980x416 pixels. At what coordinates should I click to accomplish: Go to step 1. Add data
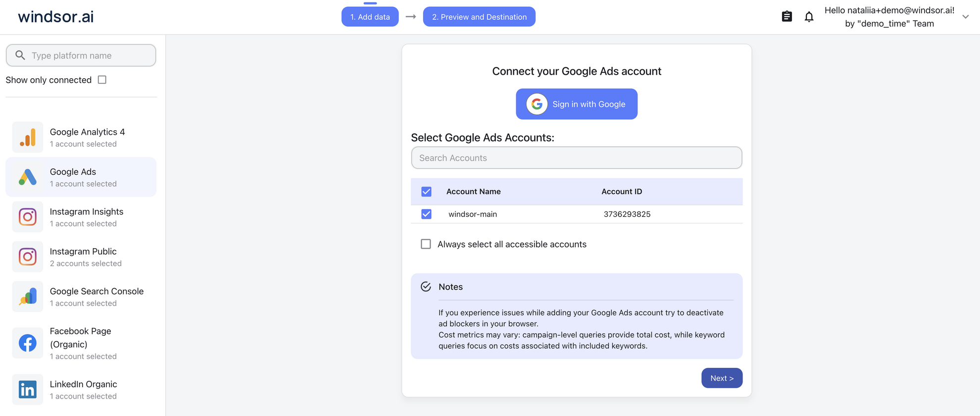pyautogui.click(x=370, y=17)
